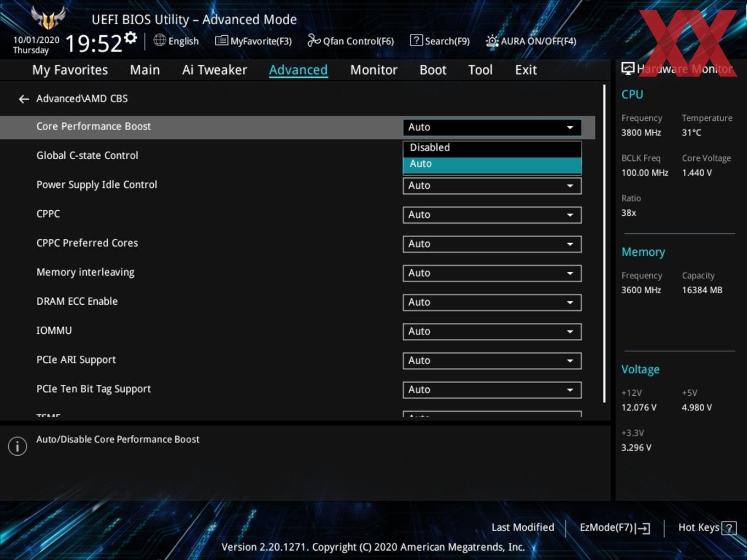Open CPPC Preferred Cores dropdown

pos(492,244)
